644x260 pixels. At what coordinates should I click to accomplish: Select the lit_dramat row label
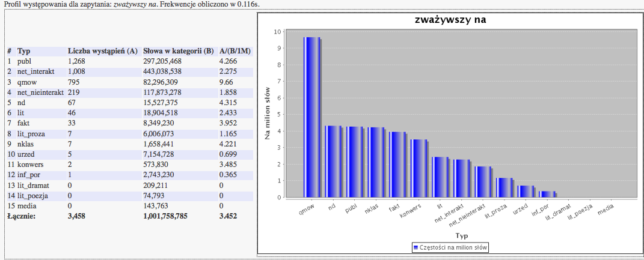pos(33,186)
